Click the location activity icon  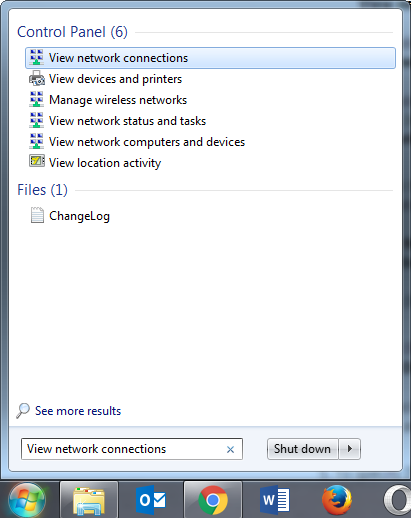pyautogui.click(x=37, y=161)
